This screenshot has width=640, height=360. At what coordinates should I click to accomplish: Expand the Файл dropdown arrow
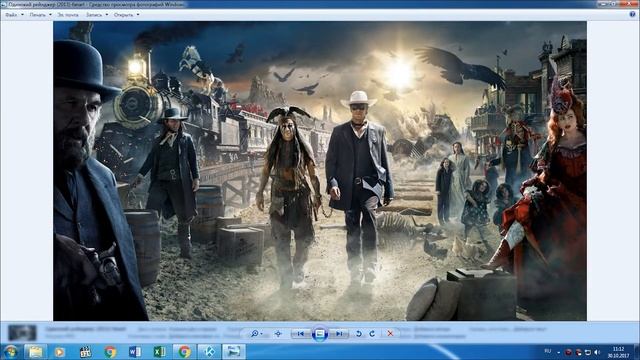tap(22, 15)
